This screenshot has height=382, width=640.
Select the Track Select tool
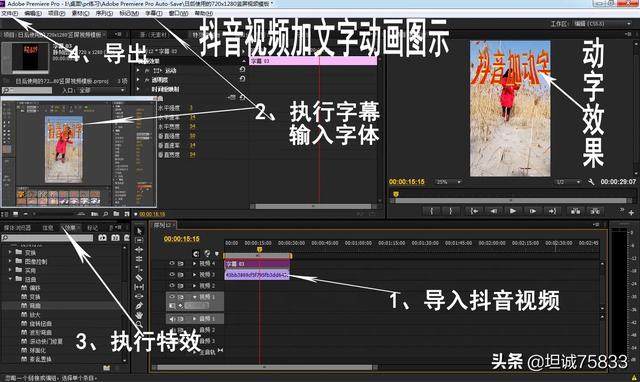point(139,240)
